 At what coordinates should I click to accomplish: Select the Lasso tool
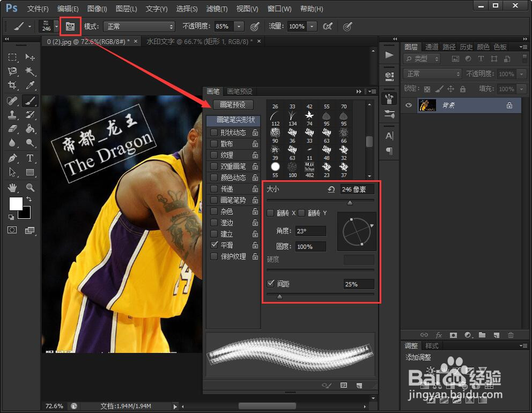[12, 71]
